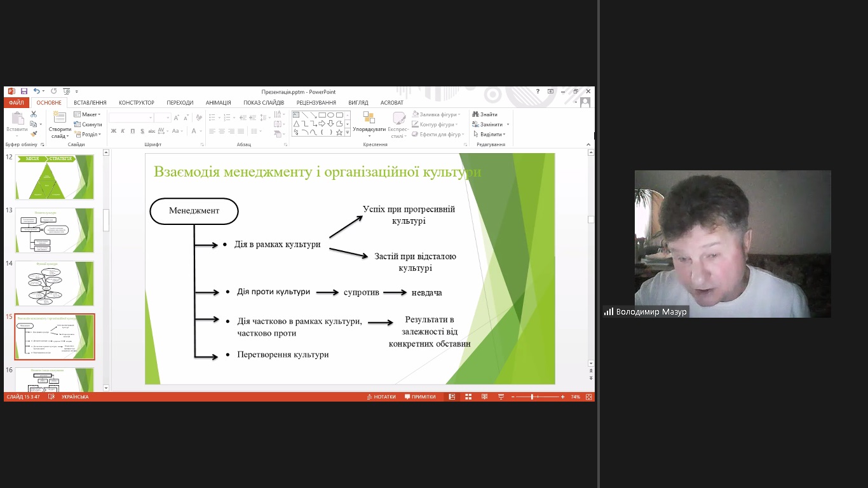This screenshot has height=488, width=868.
Task: Click the zoom in plus button
Action: click(x=562, y=396)
